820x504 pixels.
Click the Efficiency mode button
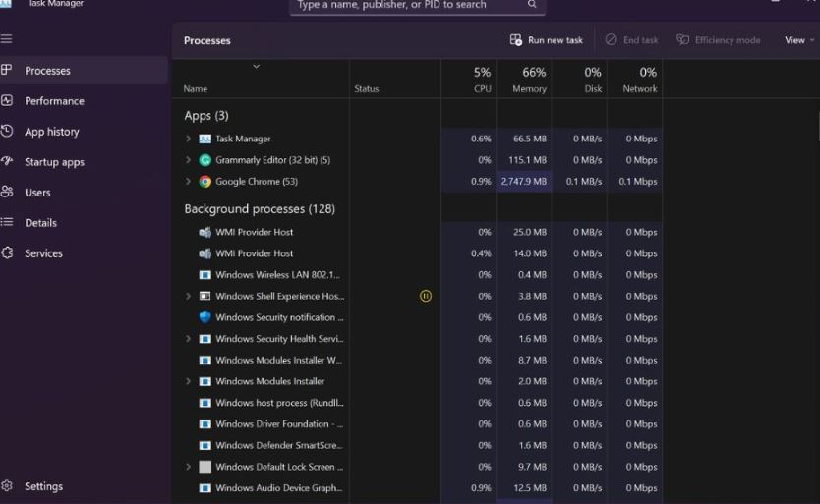point(719,40)
